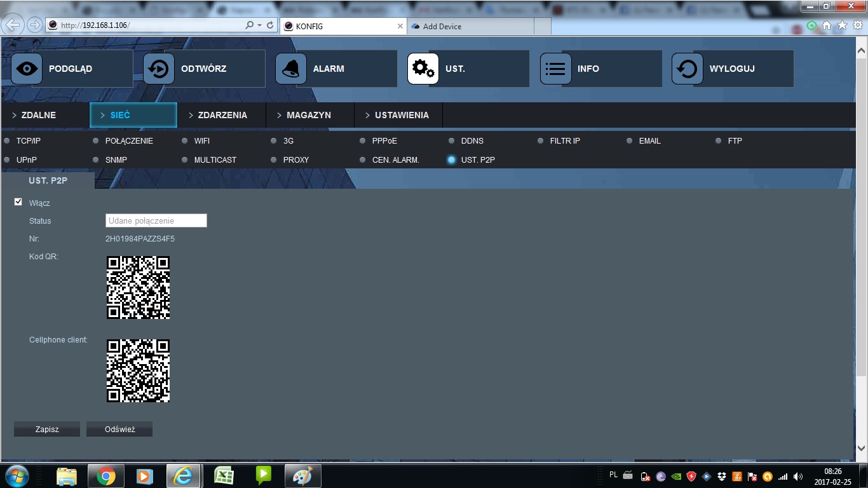
Task: Open the SIEĆ settings section
Action: [133, 115]
